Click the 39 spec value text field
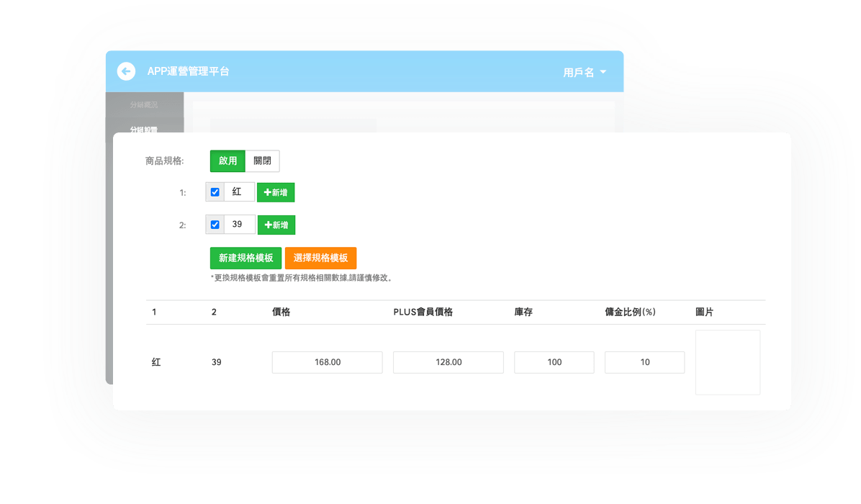Screen dimensions: 861x504 point(238,225)
